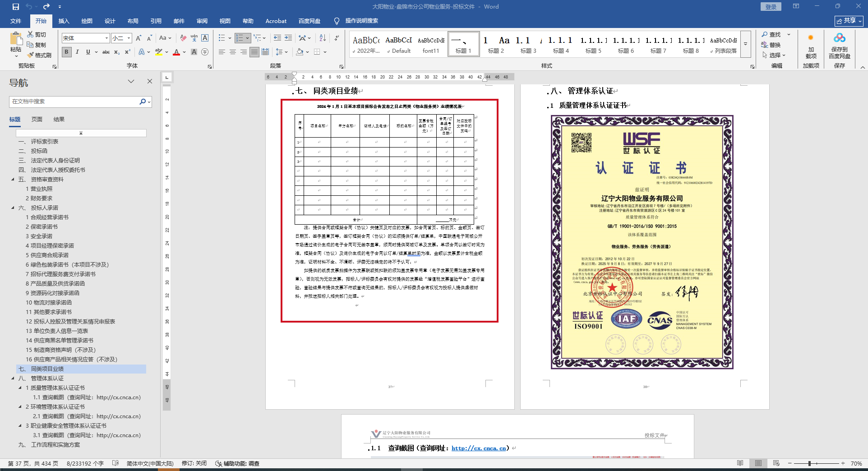Viewport: 868px width, 471px height.
Task: Close the navigation pane with the X
Action: pos(150,81)
